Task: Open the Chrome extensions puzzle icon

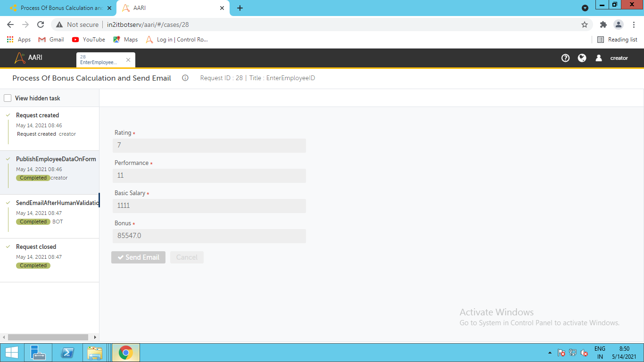Action: click(603, 25)
